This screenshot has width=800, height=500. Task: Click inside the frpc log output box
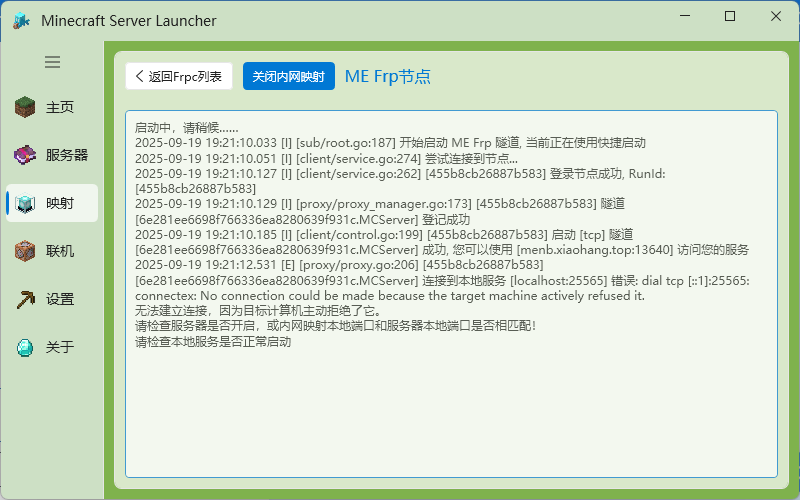[452, 294]
